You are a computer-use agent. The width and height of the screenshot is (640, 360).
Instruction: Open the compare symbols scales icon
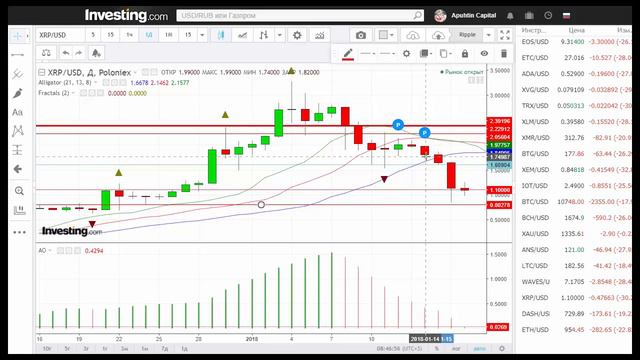[46, 53]
